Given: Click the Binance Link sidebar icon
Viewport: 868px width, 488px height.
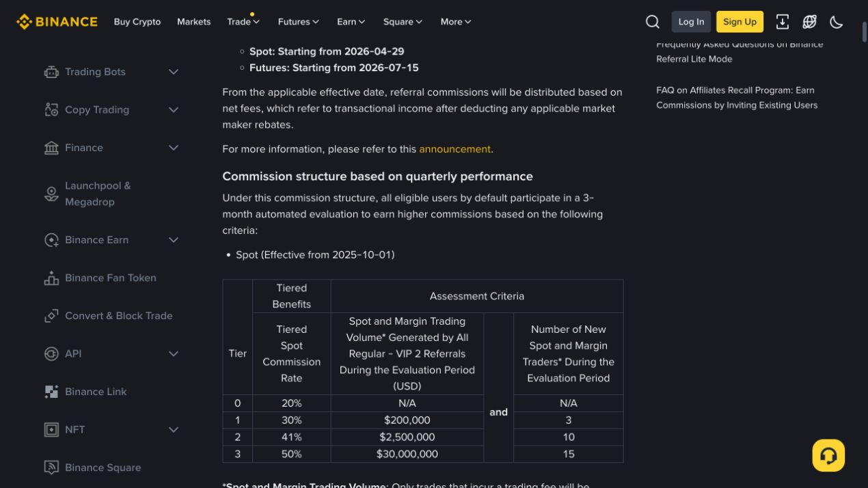Looking at the screenshot, I should pyautogui.click(x=51, y=392).
